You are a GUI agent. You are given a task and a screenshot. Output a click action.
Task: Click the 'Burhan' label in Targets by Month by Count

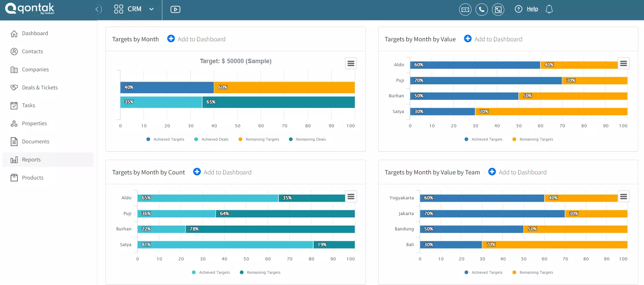tap(124, 229)
